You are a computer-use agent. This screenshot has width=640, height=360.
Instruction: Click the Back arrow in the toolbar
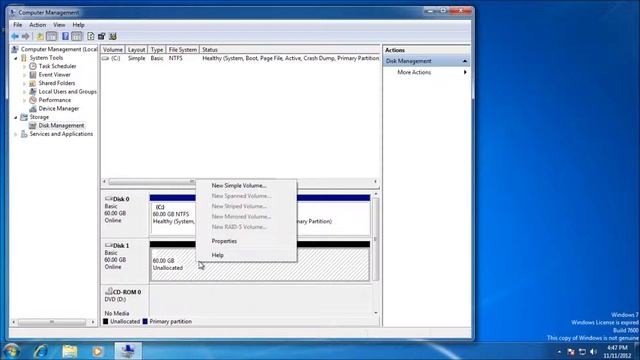pos(15,37)
